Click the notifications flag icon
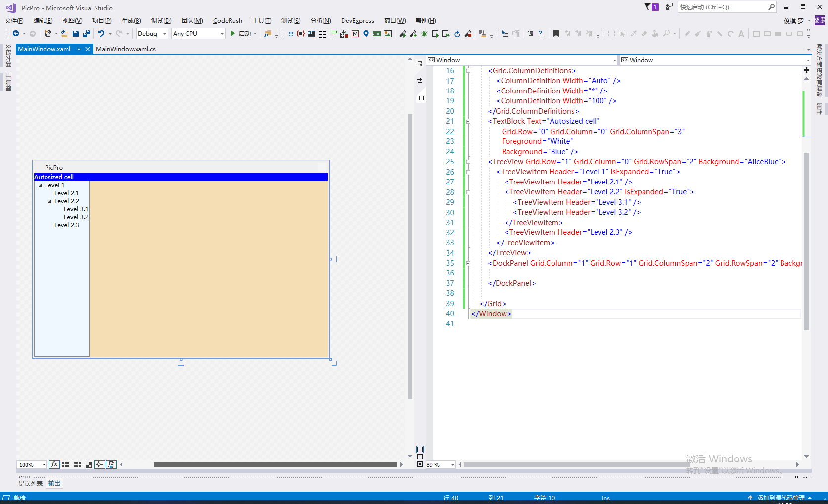828x504 pixels. click(651, 7)
